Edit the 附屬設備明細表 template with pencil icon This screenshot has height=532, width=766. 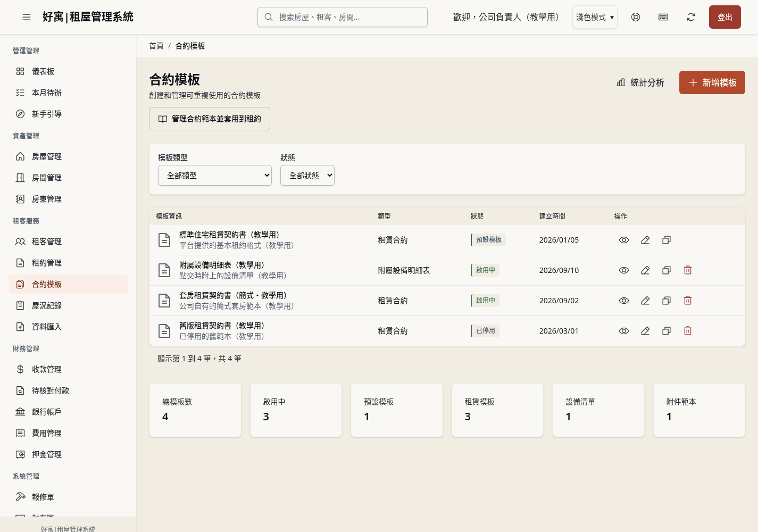pos(645,270)
